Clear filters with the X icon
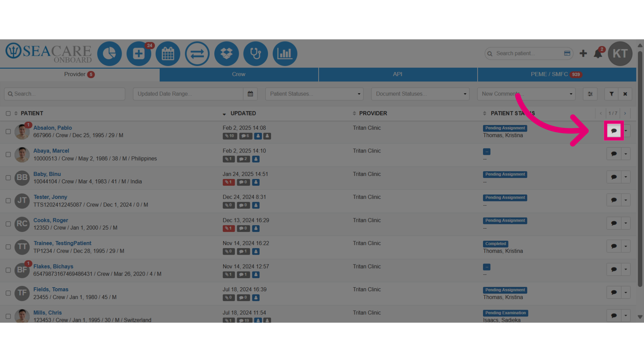 point(625,94)
